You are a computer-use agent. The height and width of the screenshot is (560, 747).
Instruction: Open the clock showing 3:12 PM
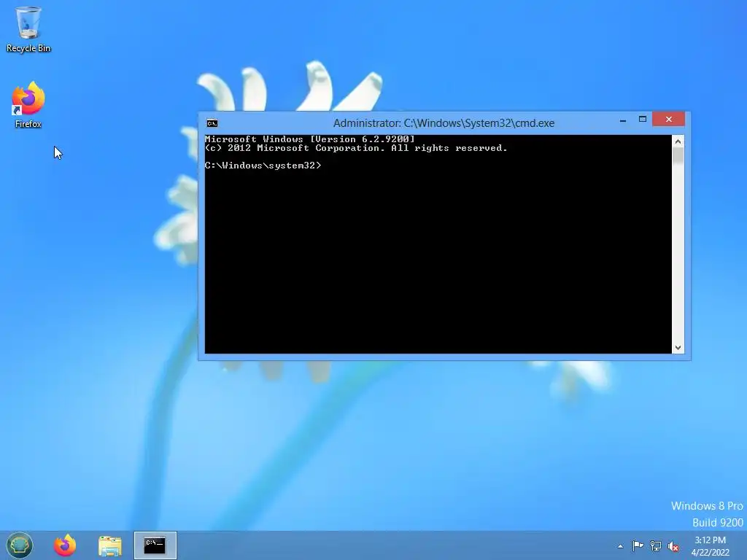coord(711,545)
